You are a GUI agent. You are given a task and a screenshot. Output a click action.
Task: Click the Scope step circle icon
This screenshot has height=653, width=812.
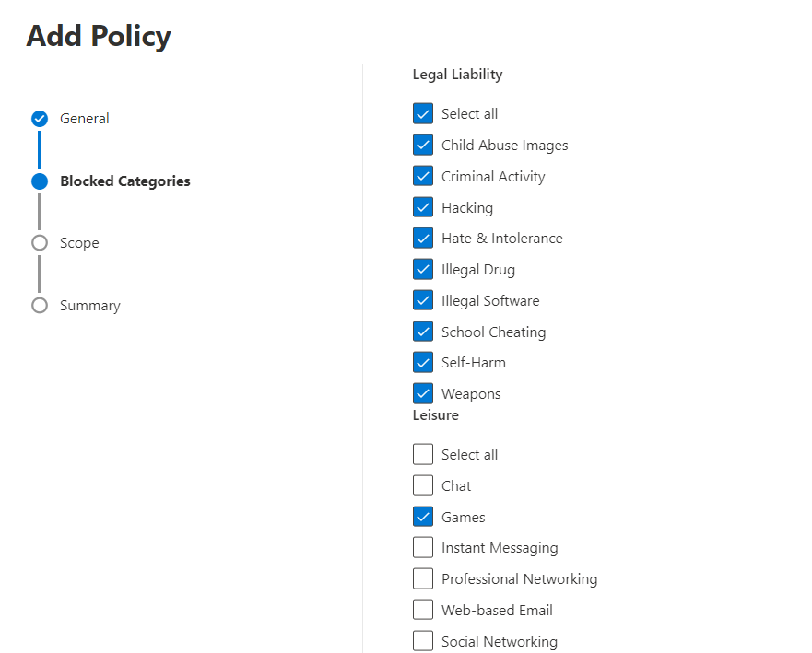pos(40,243)
